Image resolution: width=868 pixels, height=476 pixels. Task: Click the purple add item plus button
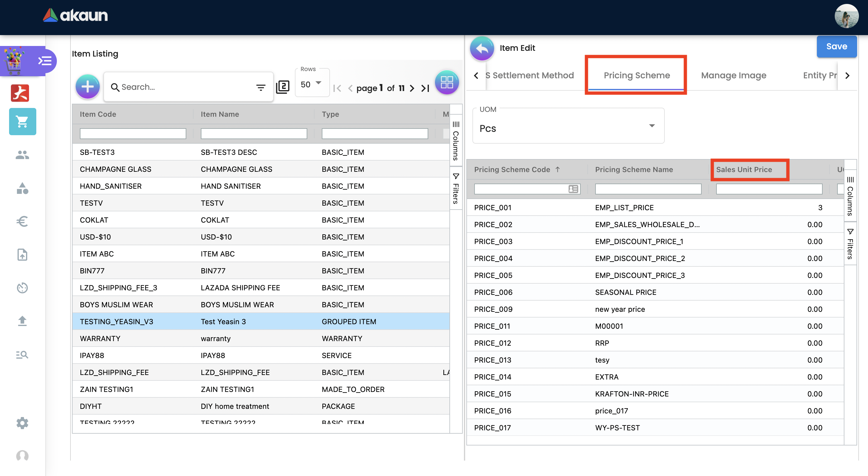click(x=88, y=86)
